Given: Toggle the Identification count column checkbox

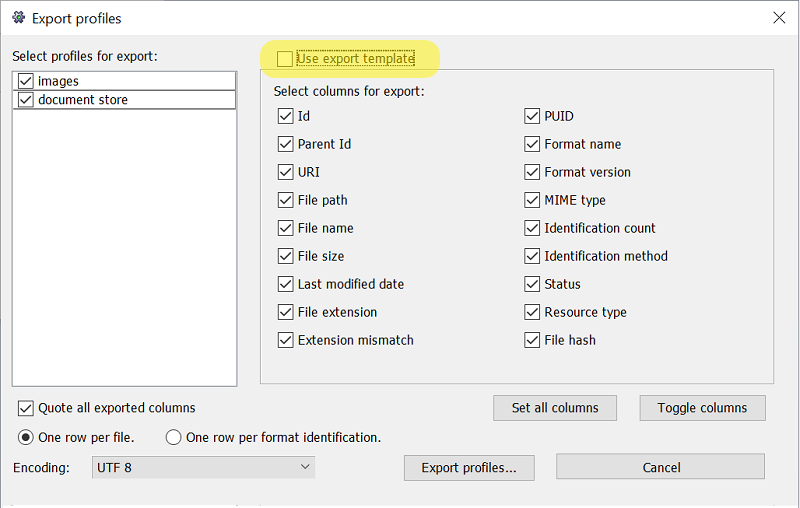Looking at the screenshot, I should click(532, 228).
